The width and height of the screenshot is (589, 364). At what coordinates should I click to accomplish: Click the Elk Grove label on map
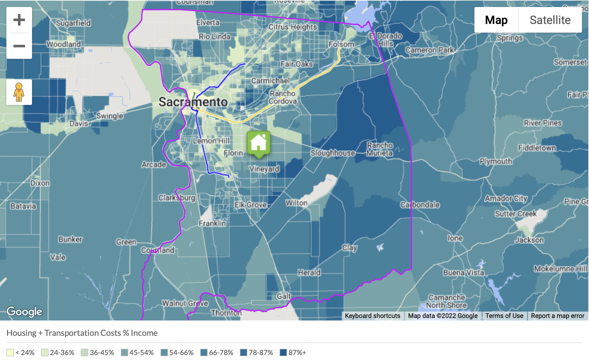tap(250, 205)
